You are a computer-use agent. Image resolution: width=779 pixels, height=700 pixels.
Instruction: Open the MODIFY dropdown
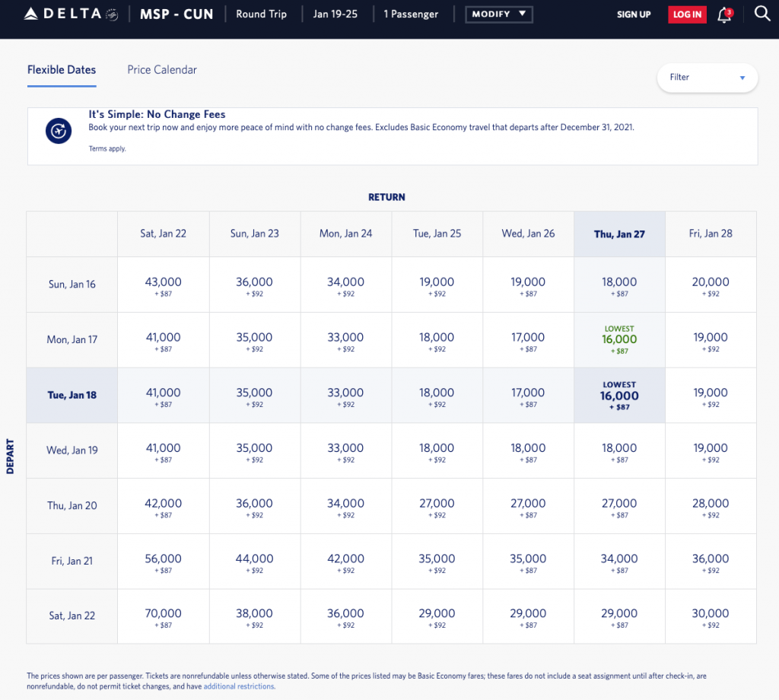(498, 14)
